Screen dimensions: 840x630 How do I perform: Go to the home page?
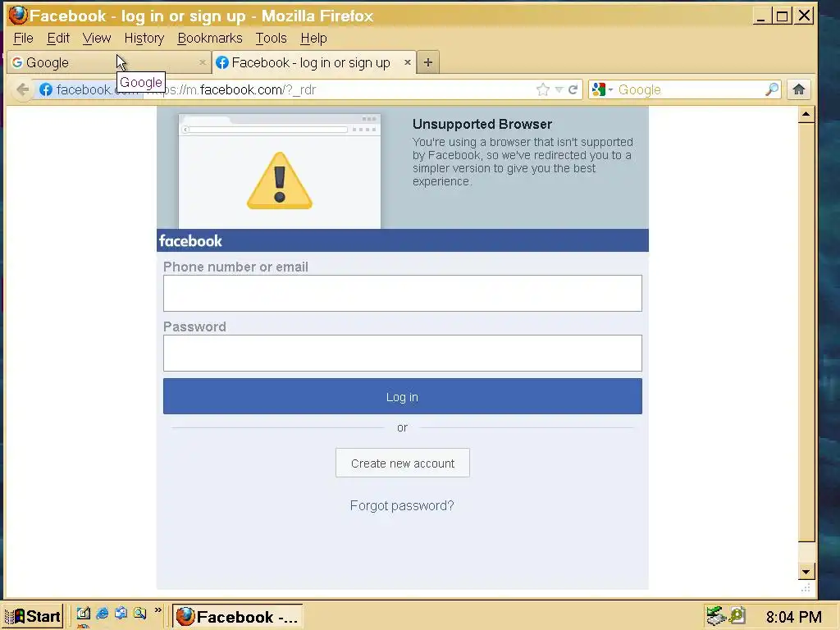pos(798,89)
